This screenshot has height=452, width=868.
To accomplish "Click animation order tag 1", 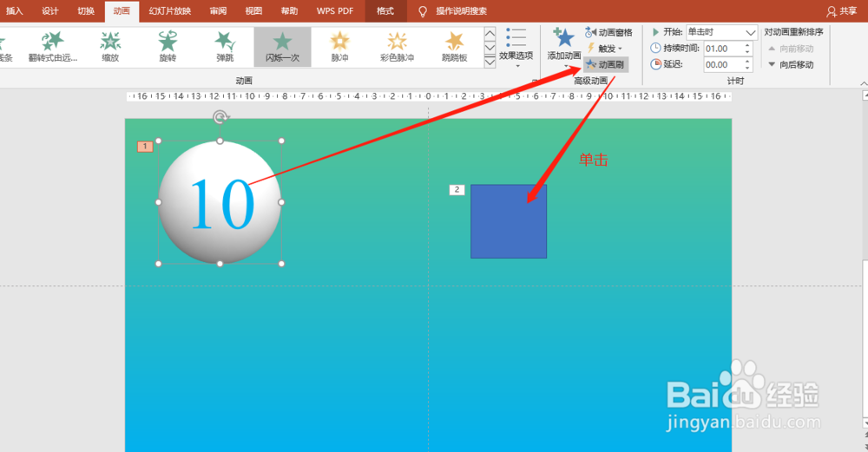I will point(145,147).
